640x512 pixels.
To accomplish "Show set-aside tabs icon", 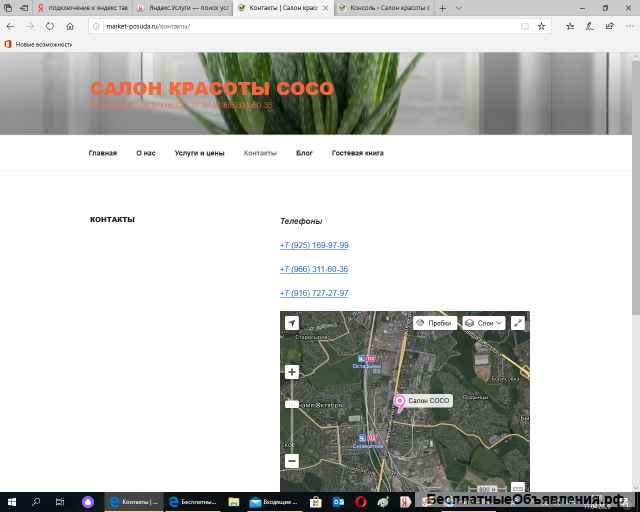I will point(8,8).
